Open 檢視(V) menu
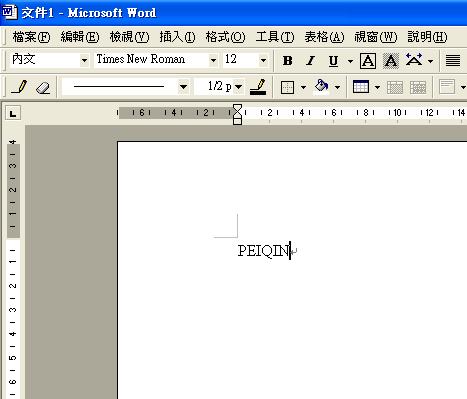This screenshot has height=399, width=467. (x=129, y=37)
